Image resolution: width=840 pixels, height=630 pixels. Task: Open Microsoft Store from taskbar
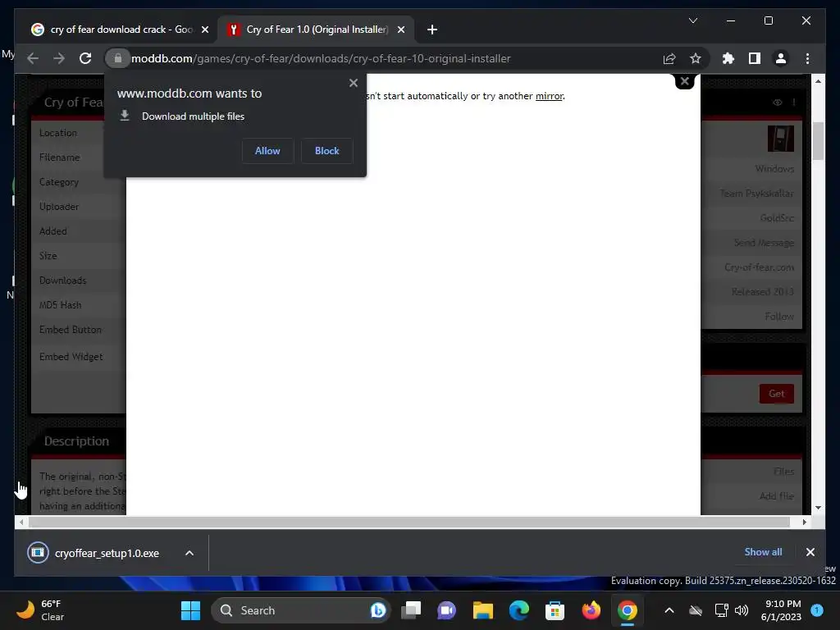tap(555, 610)
